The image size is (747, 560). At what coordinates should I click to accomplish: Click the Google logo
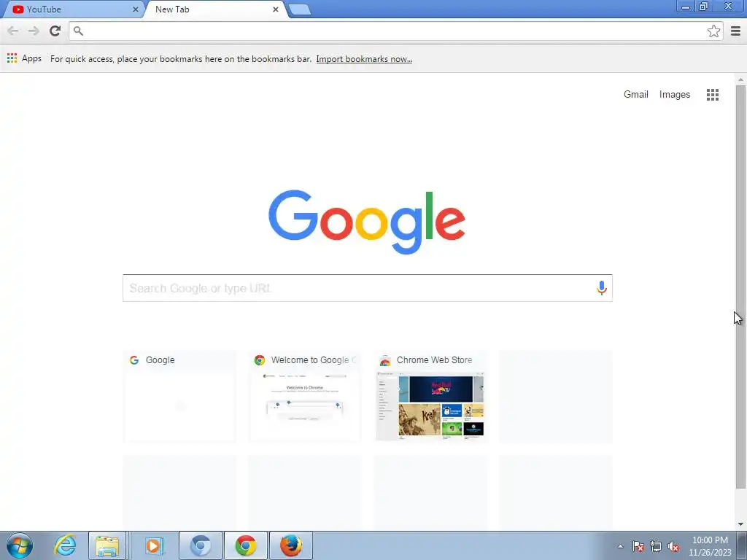367,222
